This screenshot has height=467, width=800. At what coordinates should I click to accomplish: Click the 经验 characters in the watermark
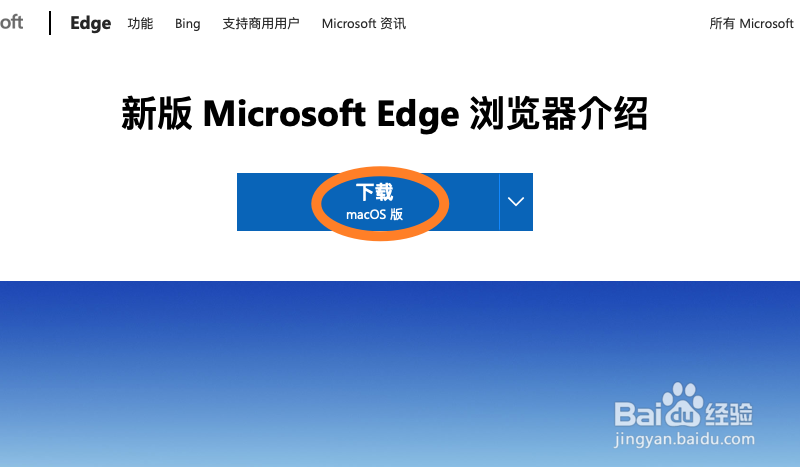coord(728,414)
